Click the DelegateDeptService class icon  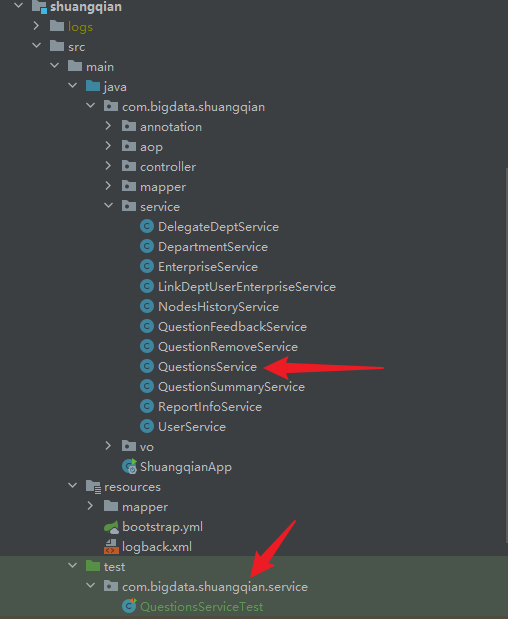click(147, 227)
